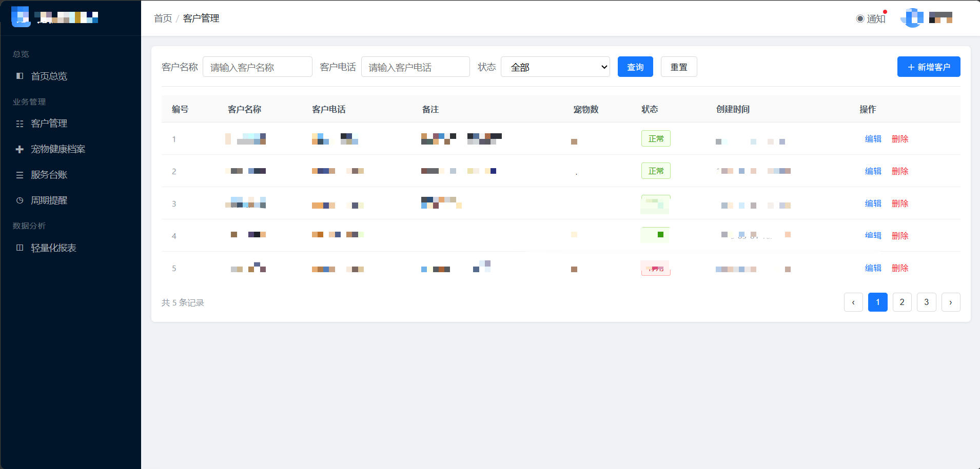Image resolution: width=980 pixels, height=469 pixels.
Task: Click 编辑 for customer row 5
Action: [873, 268]
